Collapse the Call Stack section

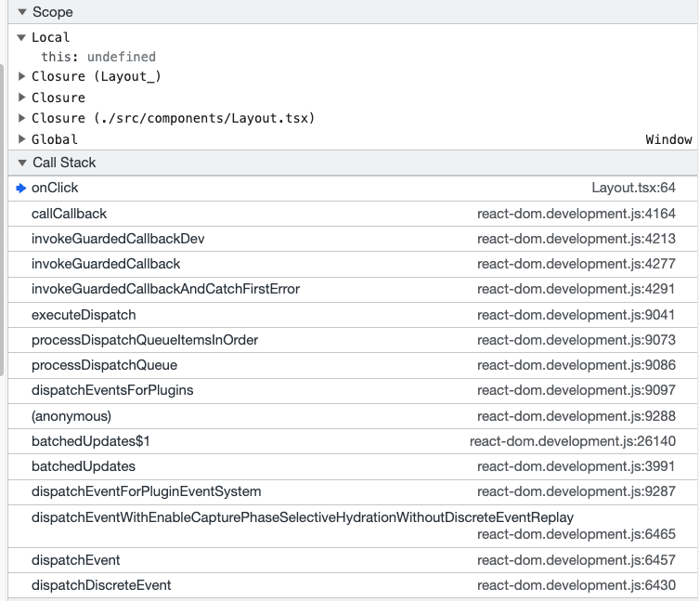point(22,163)
